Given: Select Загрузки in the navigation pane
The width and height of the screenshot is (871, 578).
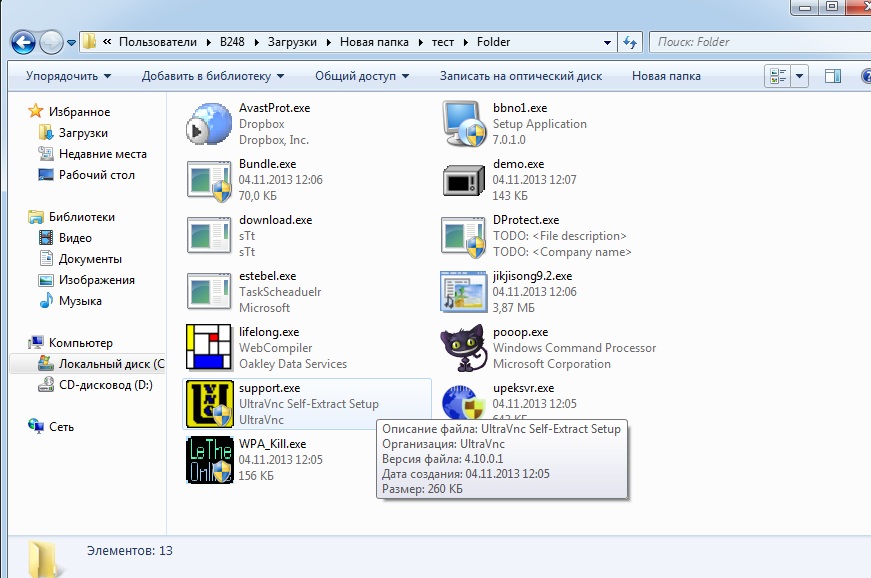Looking at the screenshot, I should point(83,133).
